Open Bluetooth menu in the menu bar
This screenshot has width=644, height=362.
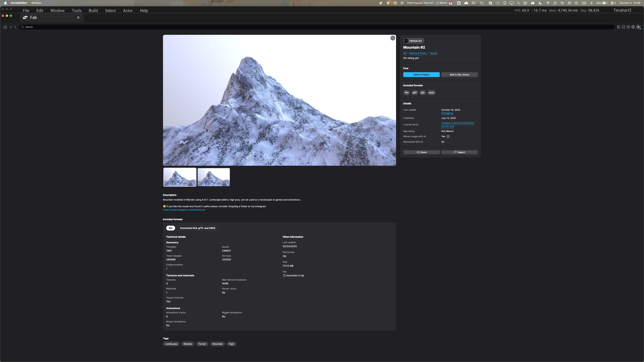(591, 3)
